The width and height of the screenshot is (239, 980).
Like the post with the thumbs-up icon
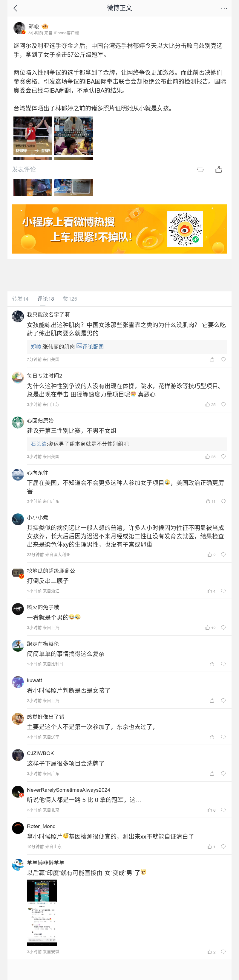tap(219, 169)
